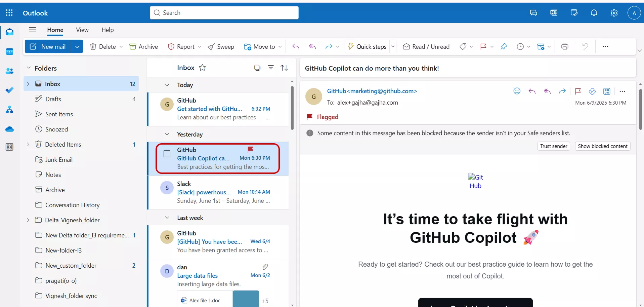
Task: Open the Junk Email folder
Action: click(x=81, y=159)
